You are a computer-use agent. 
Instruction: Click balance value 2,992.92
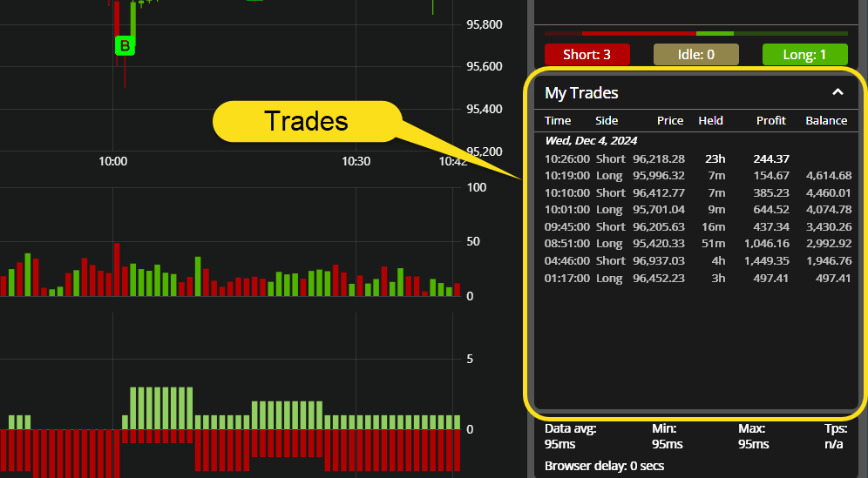[829, 244]
